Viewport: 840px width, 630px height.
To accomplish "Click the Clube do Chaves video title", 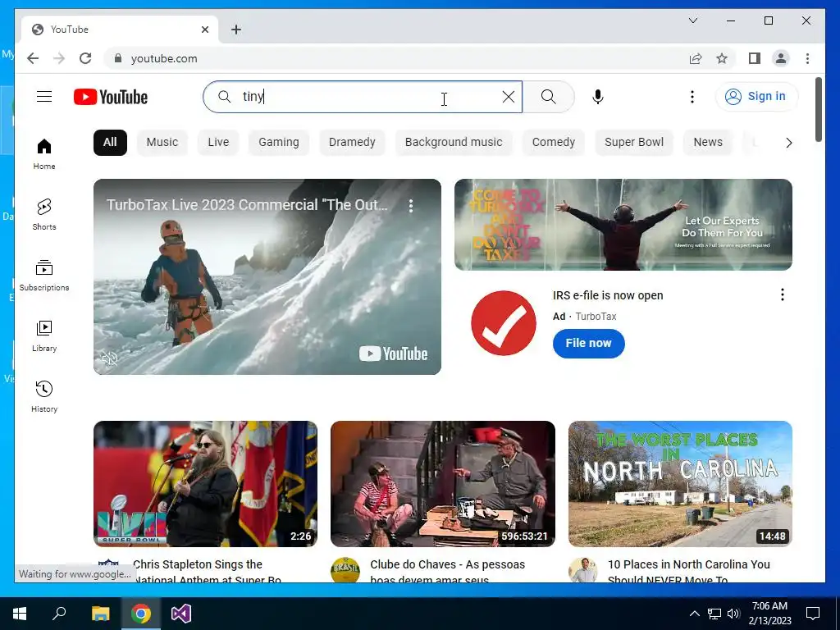I will 447,571.
